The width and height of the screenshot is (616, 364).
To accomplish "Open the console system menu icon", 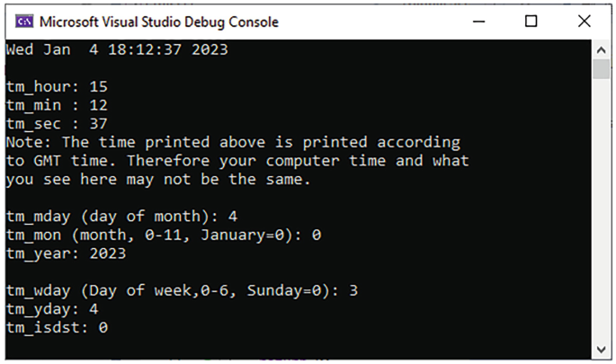I will click(24, 22).
